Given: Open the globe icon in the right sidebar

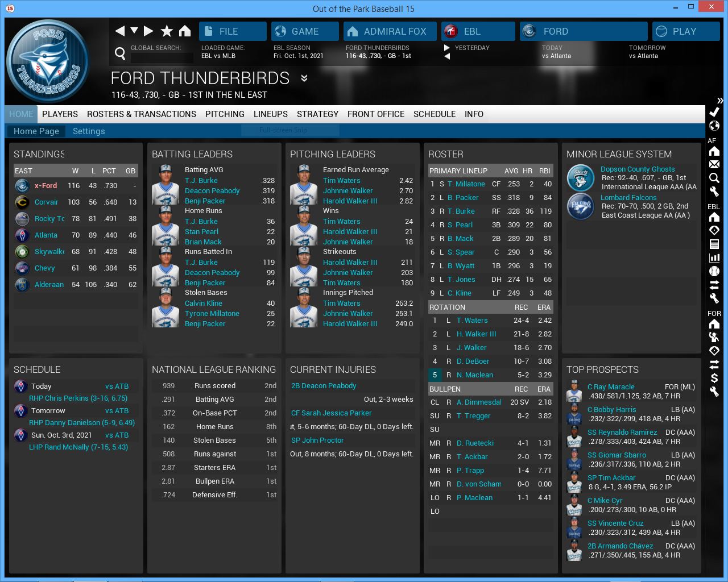Looking at the screenshot, I should click(714, 126).
